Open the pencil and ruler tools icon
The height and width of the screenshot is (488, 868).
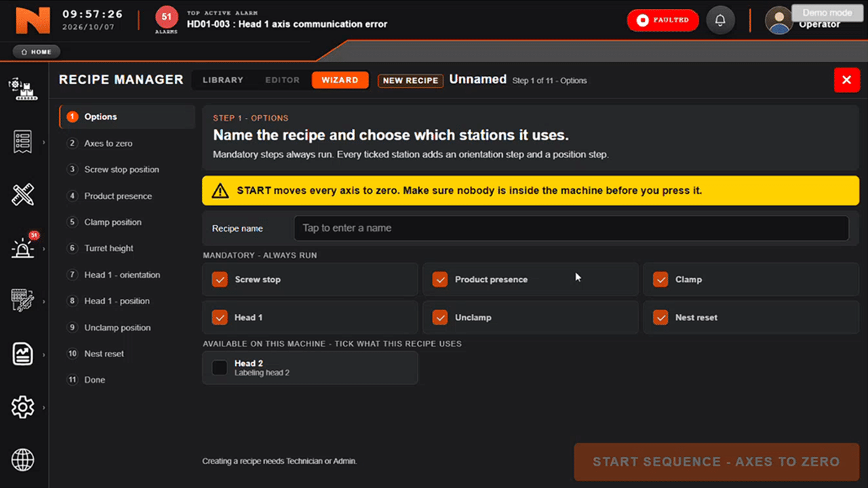point(23,195)
